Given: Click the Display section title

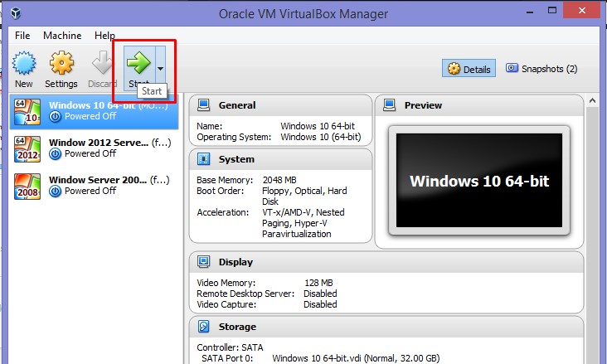Looking at the screenshot, I should coord(236,262).
